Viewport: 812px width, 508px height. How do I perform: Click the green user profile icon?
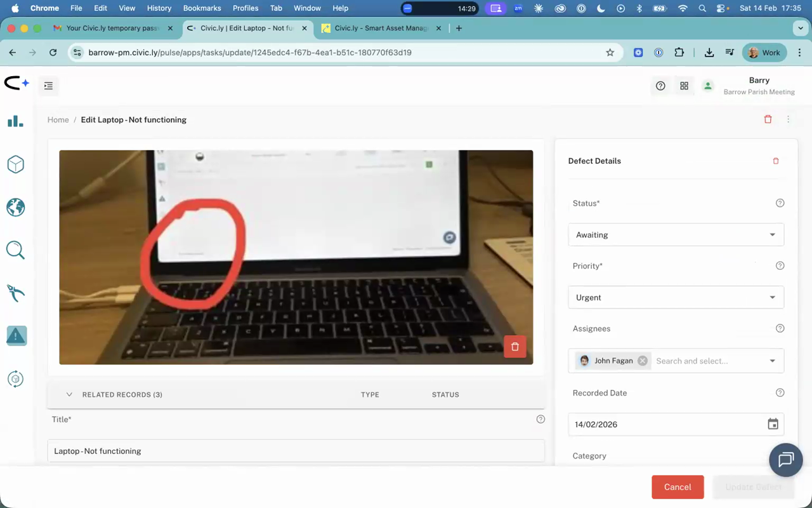coord(708,85)
